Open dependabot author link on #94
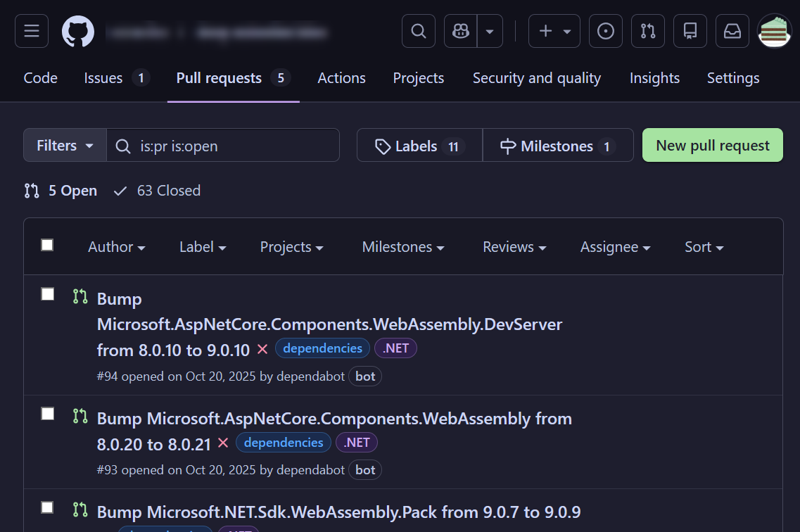800x532 pixels. [311, 376]
